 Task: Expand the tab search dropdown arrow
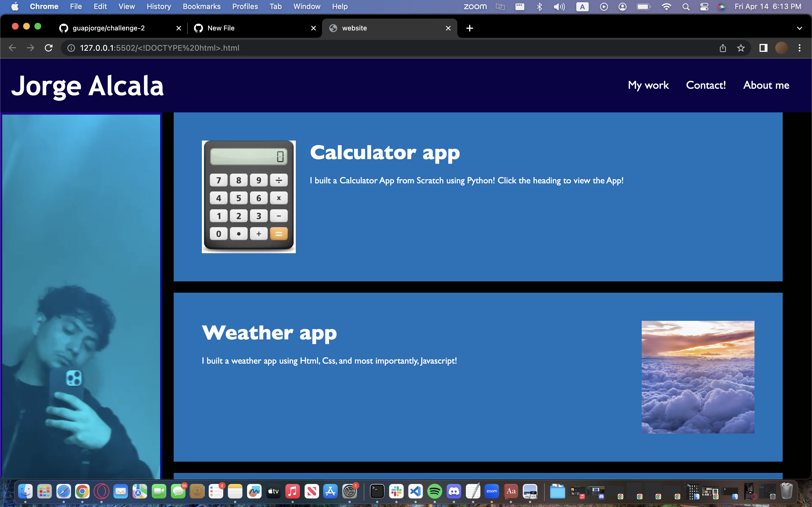[800, 28]
